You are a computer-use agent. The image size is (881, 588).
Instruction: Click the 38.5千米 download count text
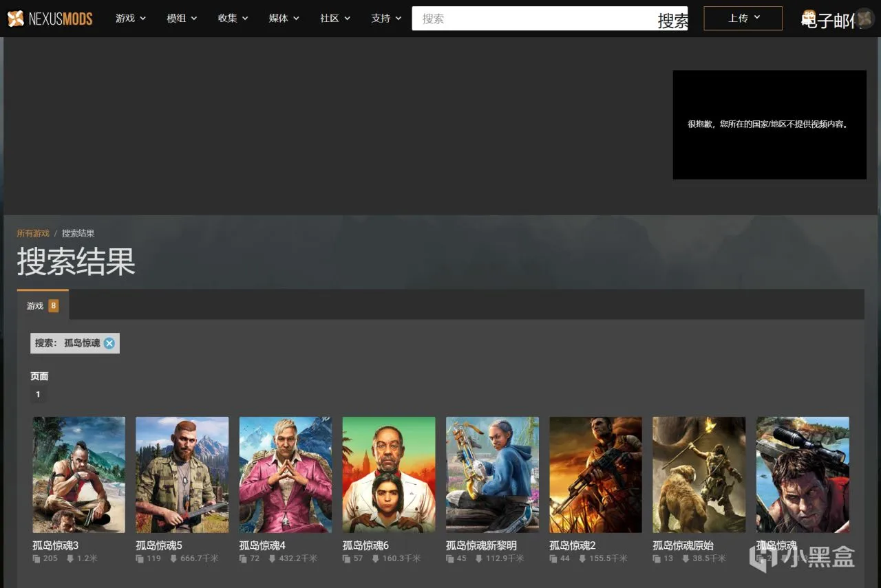(710, 558)
